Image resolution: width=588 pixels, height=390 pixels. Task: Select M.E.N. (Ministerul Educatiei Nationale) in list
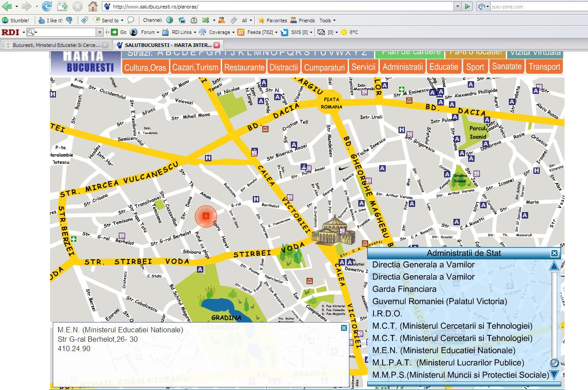pos(444,350)
